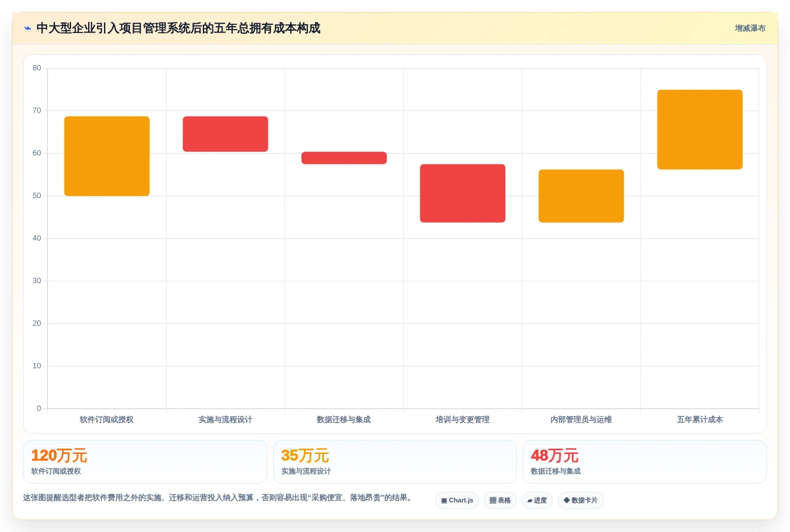The image size is (790, 532).
Task: Click the orange 软件订阅或授权 bar
Action: tap(107, 156)
